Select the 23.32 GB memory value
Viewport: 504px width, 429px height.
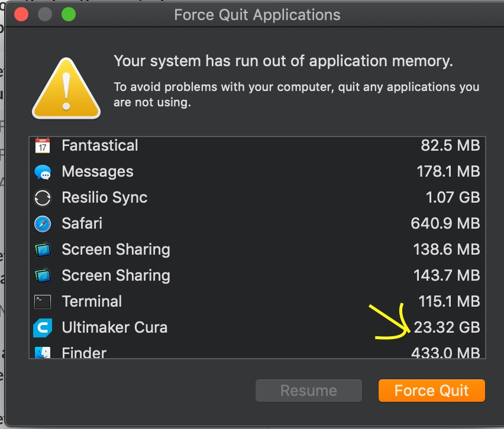(x=447, y=327)
